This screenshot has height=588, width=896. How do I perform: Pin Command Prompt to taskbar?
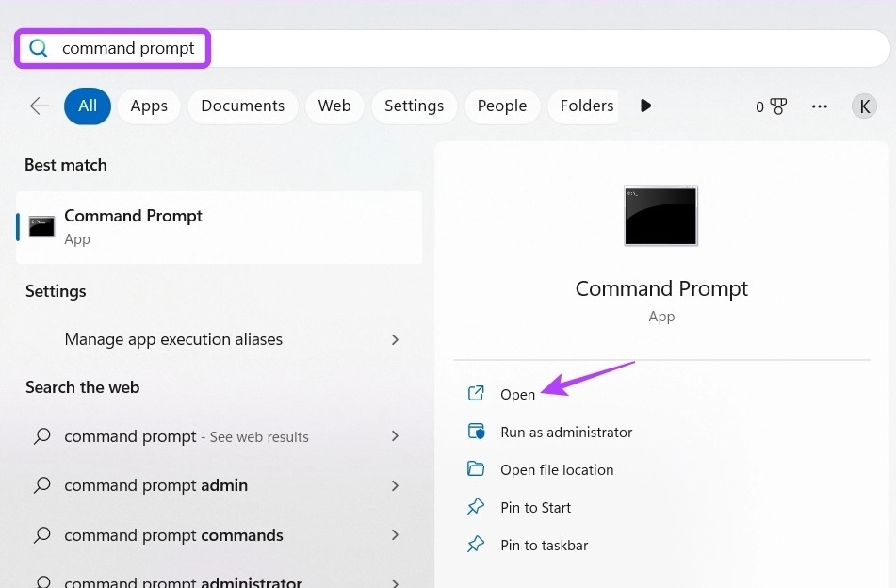click(544, 545)
